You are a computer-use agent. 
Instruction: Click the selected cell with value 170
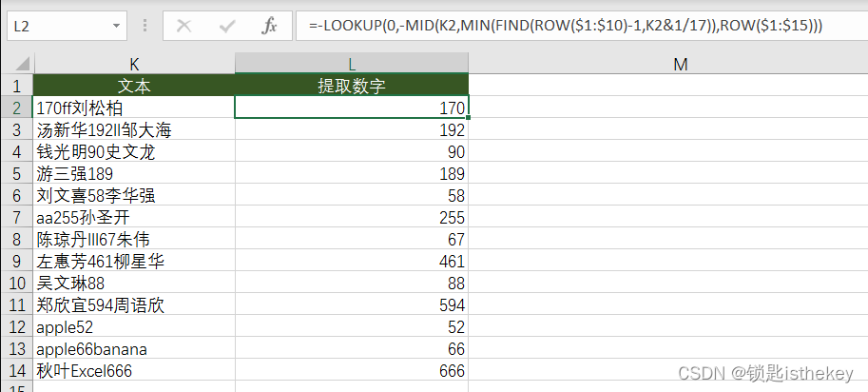pyautogui.click(x=352, y=108)
